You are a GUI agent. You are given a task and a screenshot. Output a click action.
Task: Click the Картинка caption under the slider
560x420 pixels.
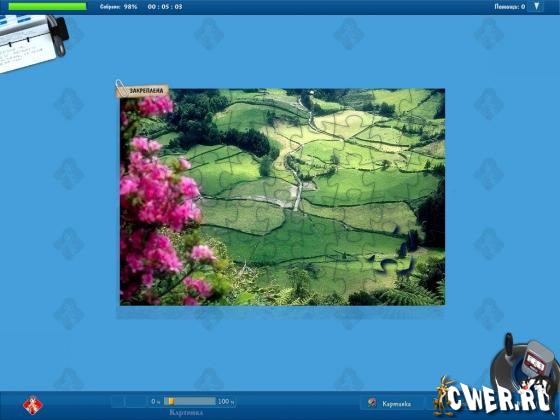pyautogui.click(x=186, y=413)
